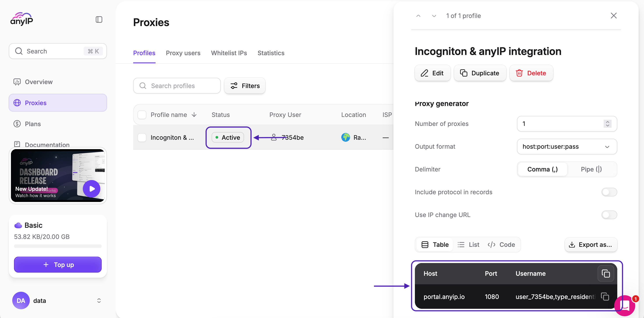Toggle Use IP change URL
This screenshot has height=318, width=644.
coord(609,215)
